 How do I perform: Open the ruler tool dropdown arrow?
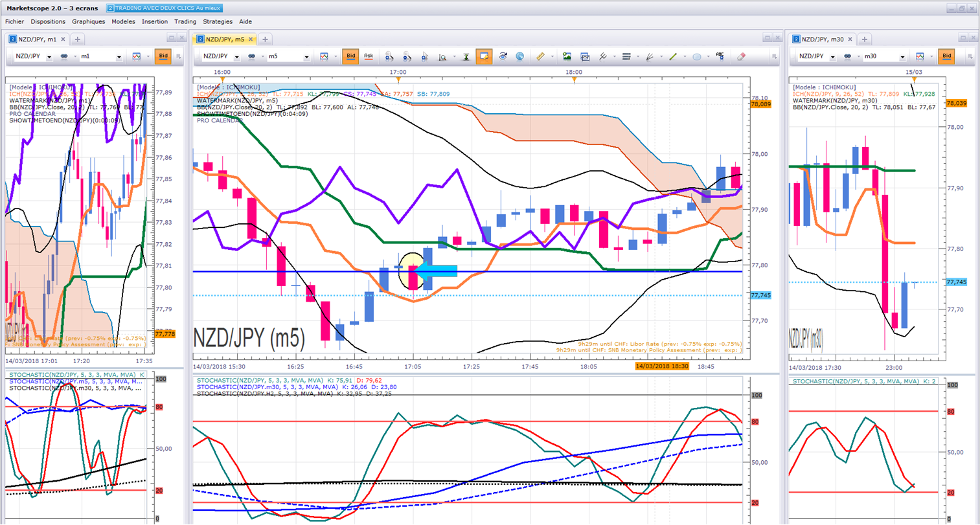[551, 57]
